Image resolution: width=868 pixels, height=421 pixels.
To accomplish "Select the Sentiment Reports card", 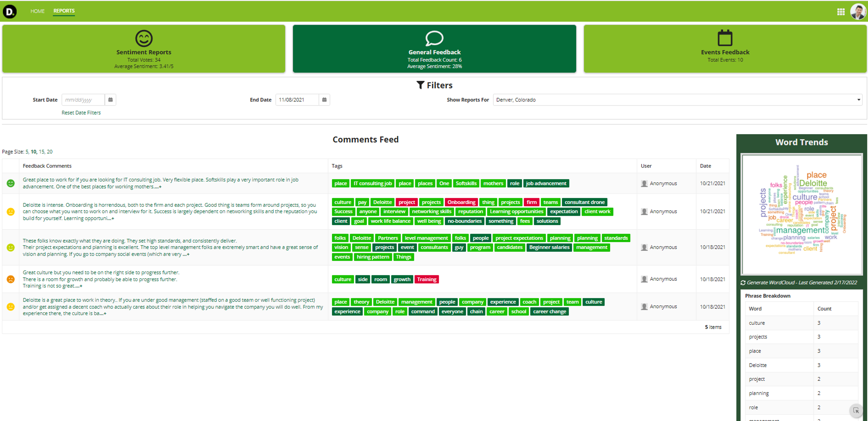I will [x=144, y=49].
